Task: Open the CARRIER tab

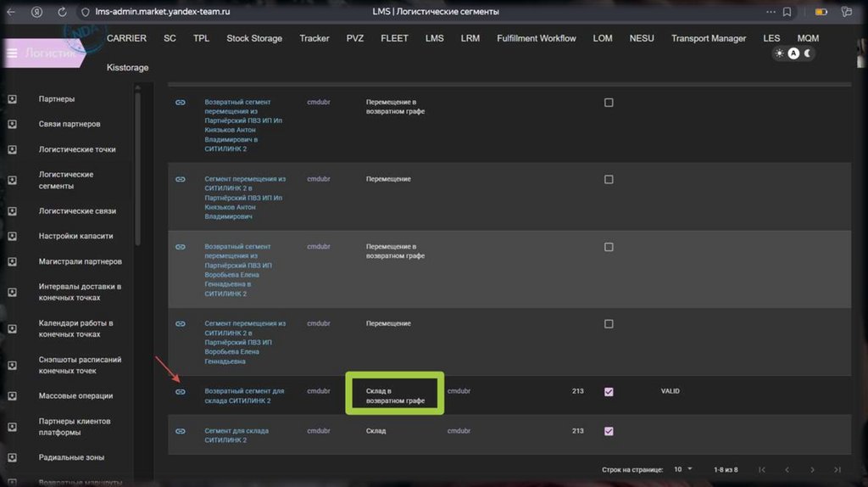Action: pos(127,38)
